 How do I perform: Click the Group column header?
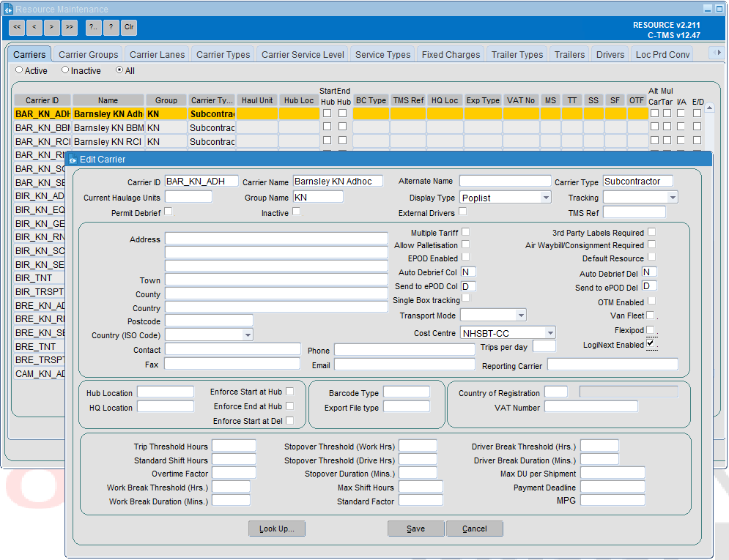(x=166, y=100)
